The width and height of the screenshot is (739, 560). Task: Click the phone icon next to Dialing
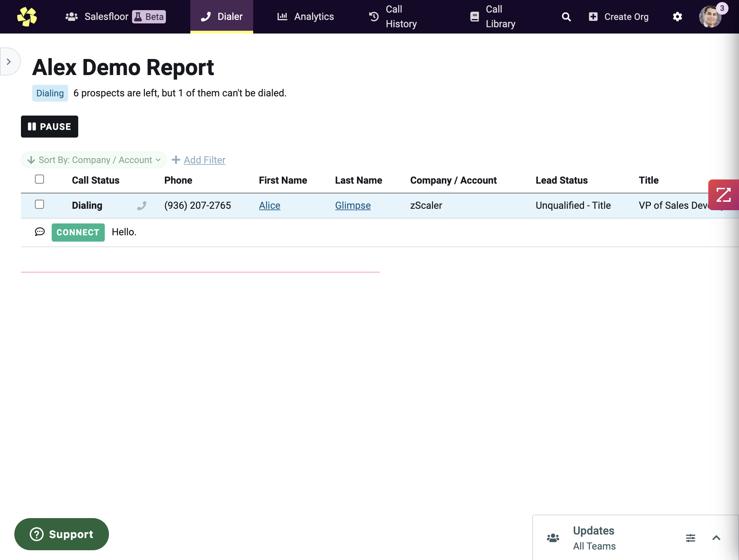point(141,206)
